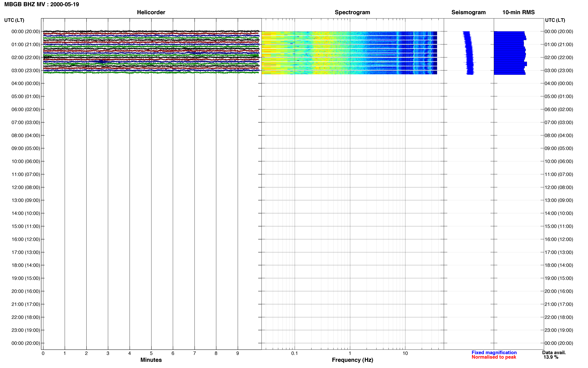Click left axis label 09:00 (05:00)
This screenshot has height=368, width=588.
pyautogui.click(x=26, y=148)
